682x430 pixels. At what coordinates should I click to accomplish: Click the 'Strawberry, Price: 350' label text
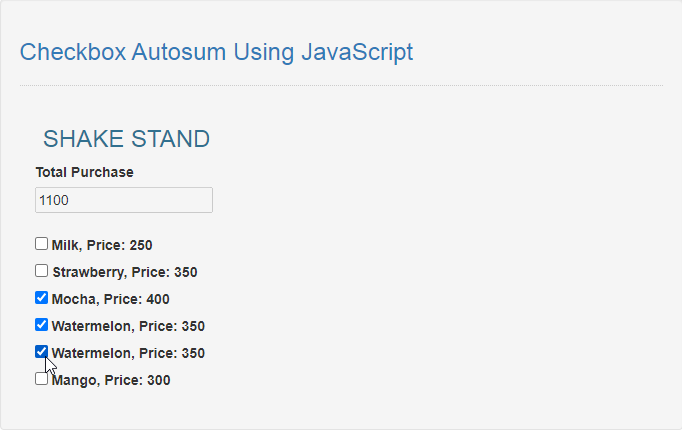125,272
